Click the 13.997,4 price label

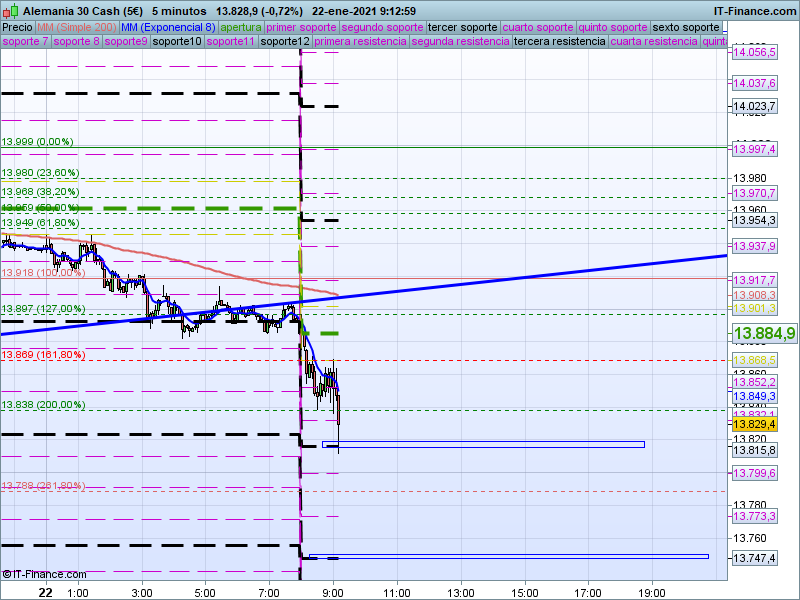click(754, 149)
